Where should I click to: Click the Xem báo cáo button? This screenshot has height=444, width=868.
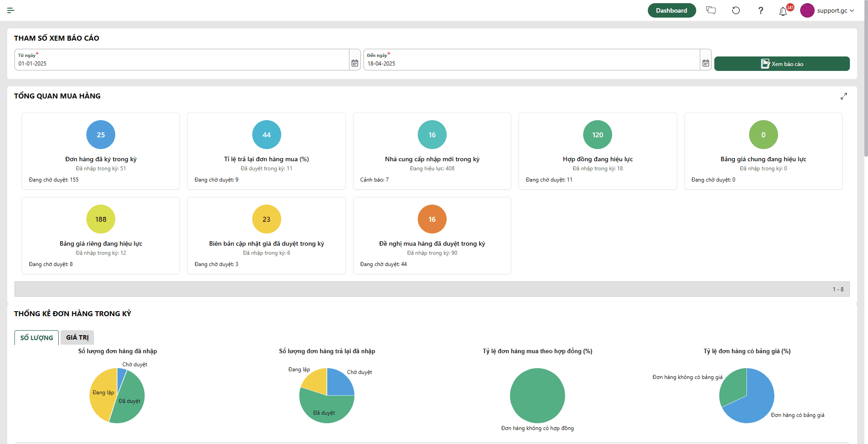pos(782,64)
